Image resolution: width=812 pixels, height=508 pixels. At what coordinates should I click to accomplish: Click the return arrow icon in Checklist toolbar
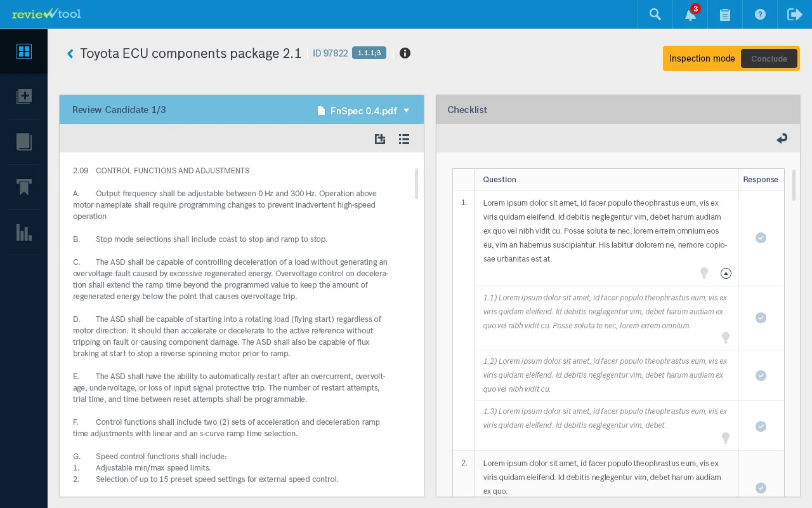[x=782, y=138]
